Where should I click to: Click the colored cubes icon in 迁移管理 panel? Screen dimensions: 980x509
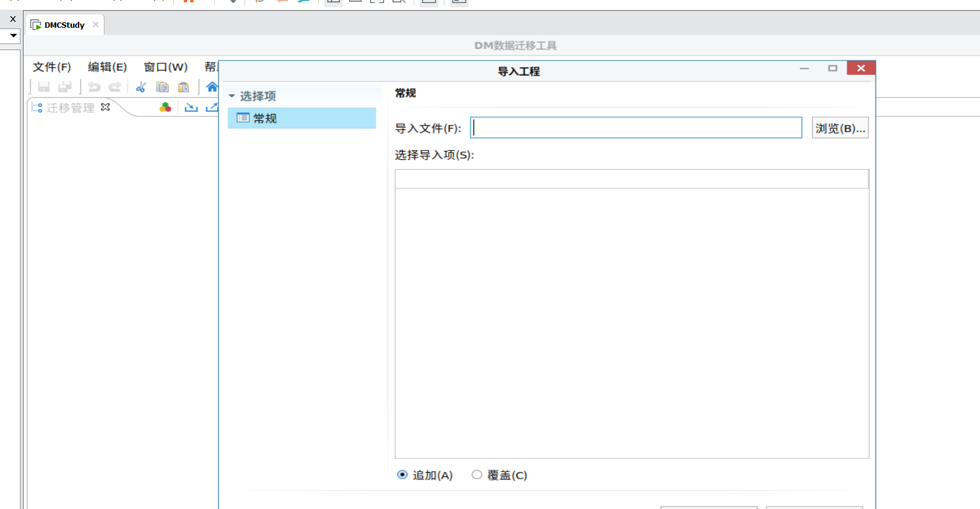[x=165, y=107]
